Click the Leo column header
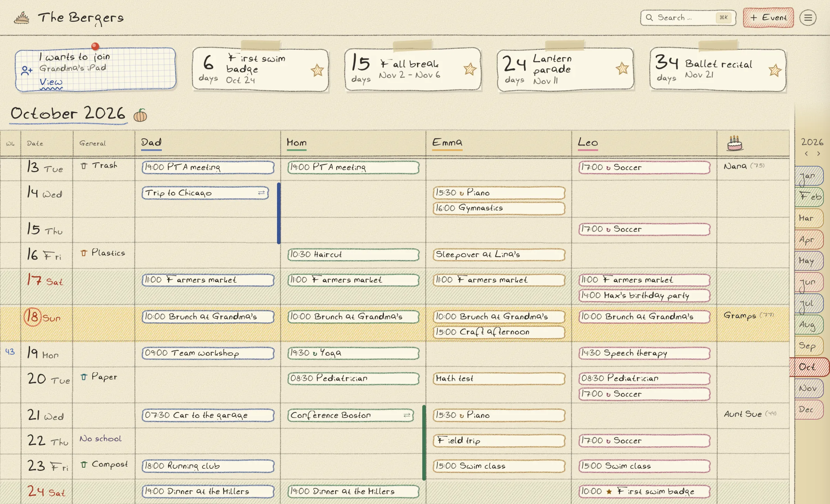This screenshot has height=504, width=830. tap(588, 142)
